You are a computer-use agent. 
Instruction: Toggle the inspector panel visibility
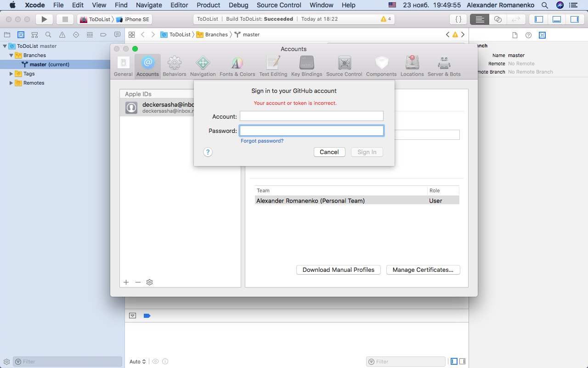(x=574, y=19)
